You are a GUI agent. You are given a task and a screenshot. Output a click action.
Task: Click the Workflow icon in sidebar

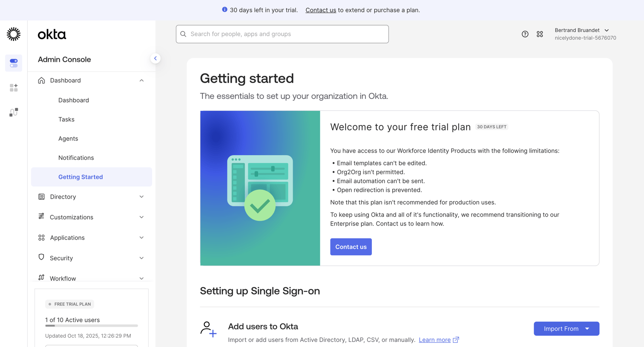[x=41, y=278]
